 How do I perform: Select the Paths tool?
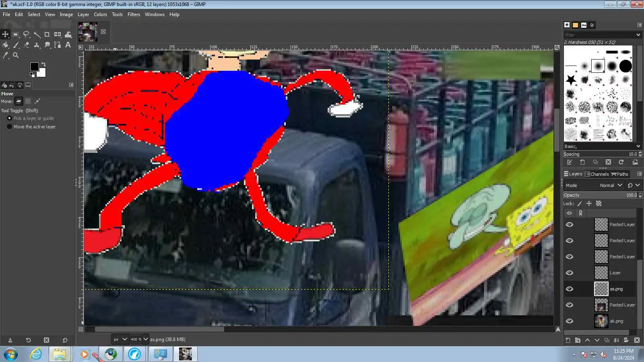coord(58,45)
